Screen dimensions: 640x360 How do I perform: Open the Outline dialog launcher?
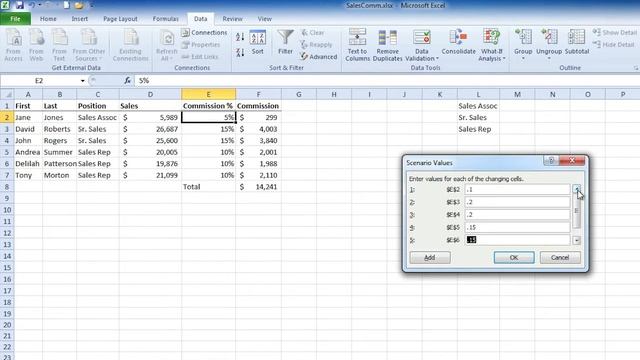(636, 68)
